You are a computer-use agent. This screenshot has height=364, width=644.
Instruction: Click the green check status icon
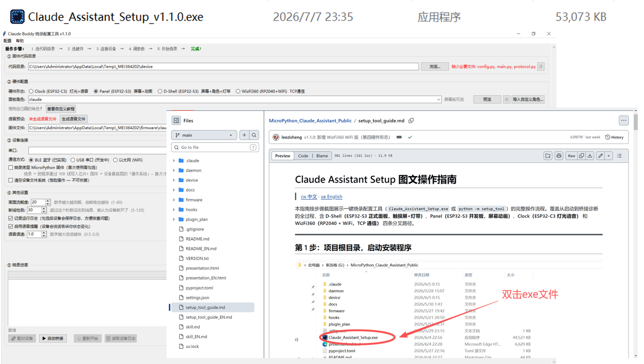tap(410, 137)
